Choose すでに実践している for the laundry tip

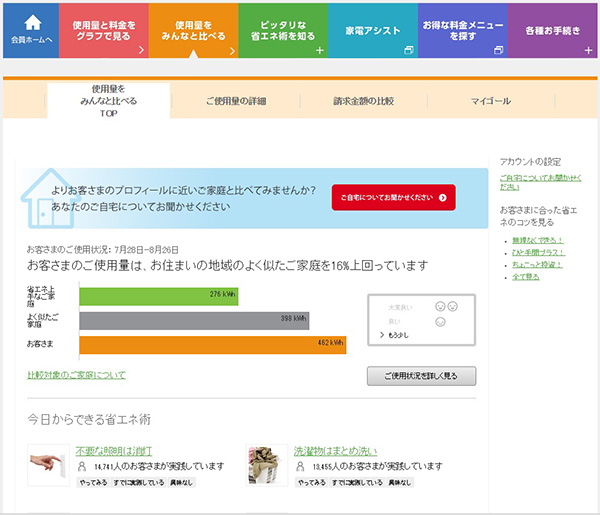pos(357,482)
